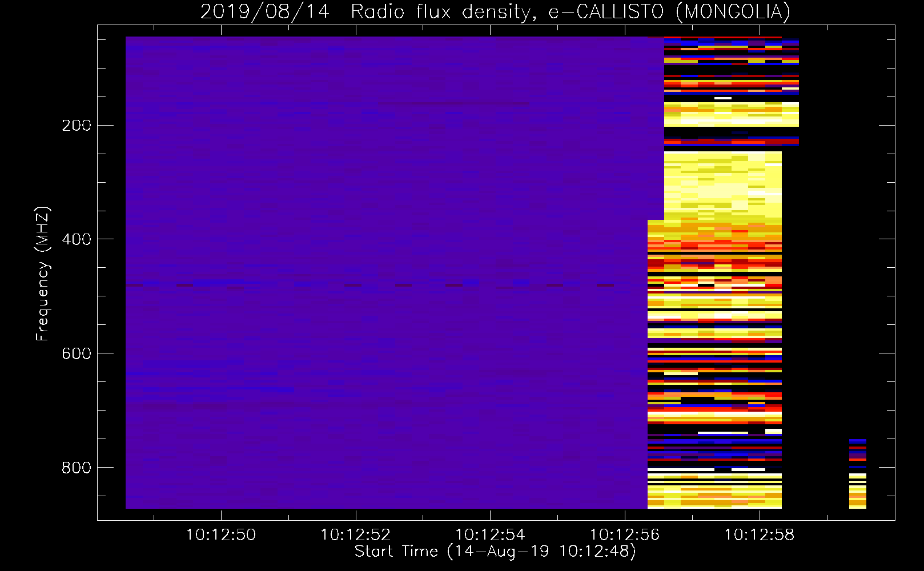Click the 600 frequency tick label
The image size is (924, 571).
coord(77,353)
